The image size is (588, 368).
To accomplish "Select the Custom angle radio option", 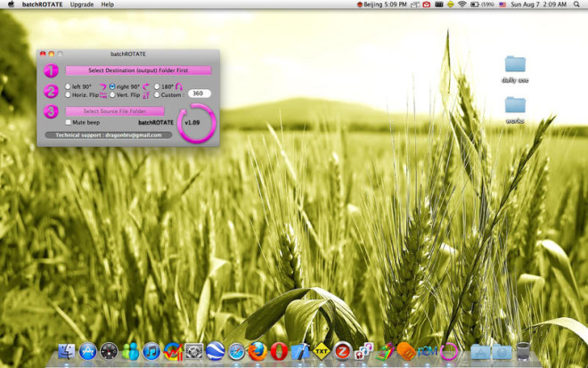I will (x=157, y=95).
